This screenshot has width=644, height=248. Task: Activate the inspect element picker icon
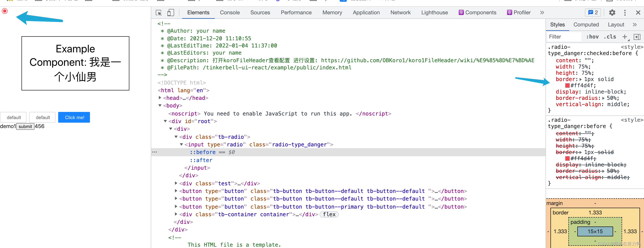158,13
